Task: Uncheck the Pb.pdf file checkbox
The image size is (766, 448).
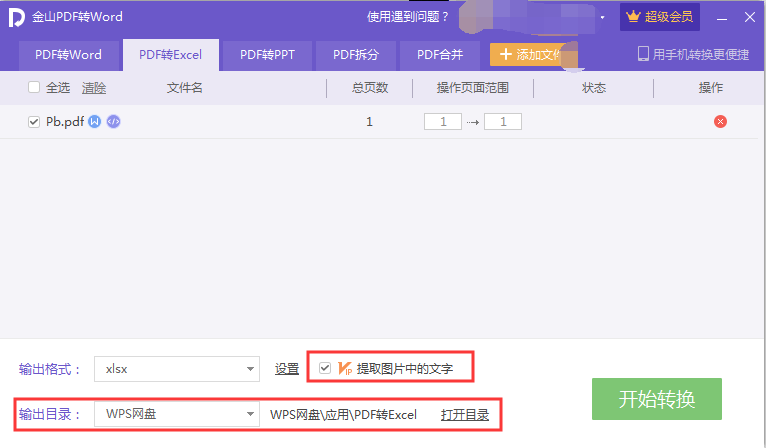Action: tap(34, 122)
